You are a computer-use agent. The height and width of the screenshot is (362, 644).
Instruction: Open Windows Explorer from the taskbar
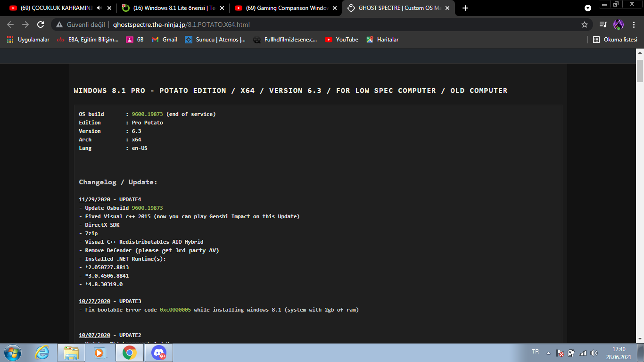(71, 353)
